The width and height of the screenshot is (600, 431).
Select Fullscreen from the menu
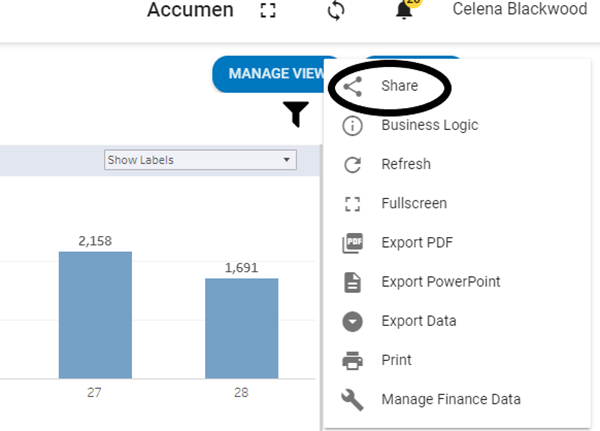tap(413, 204)
